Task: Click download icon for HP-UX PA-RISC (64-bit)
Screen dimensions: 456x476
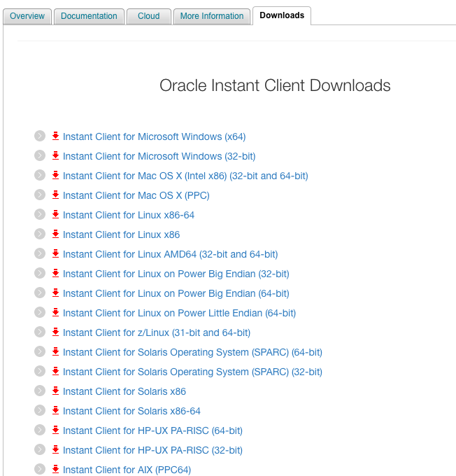Action: pos(55,430)
